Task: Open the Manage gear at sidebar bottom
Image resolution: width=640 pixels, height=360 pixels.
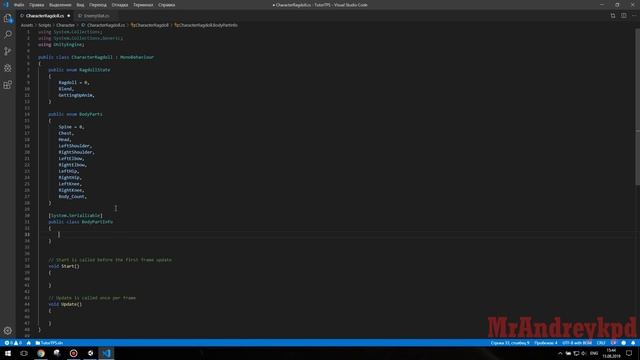Action: coord(8,331)
